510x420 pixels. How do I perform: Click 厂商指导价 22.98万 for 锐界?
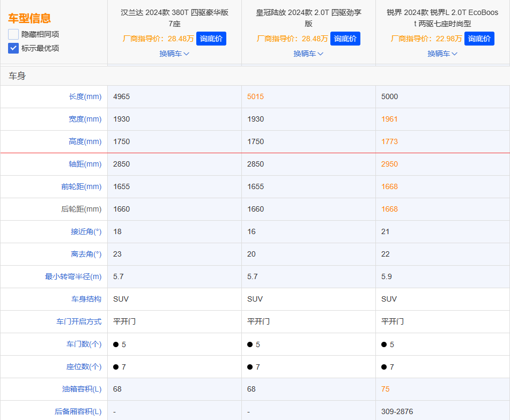pos(426,39)
